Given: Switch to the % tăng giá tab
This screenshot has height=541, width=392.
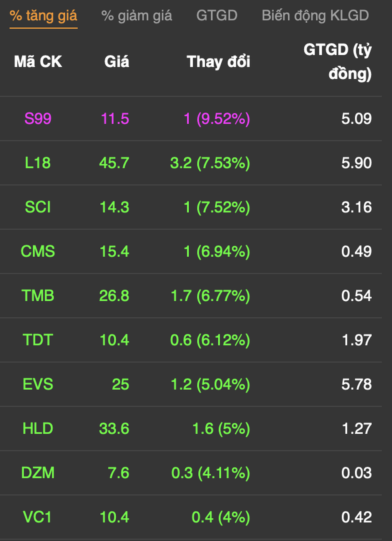Looking at the screenshot, I should [43, 16].
